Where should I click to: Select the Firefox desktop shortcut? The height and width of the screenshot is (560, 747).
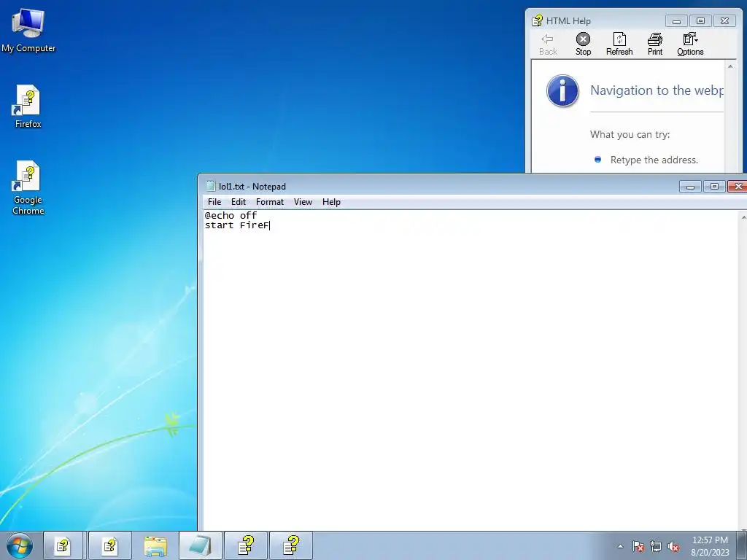28,106
